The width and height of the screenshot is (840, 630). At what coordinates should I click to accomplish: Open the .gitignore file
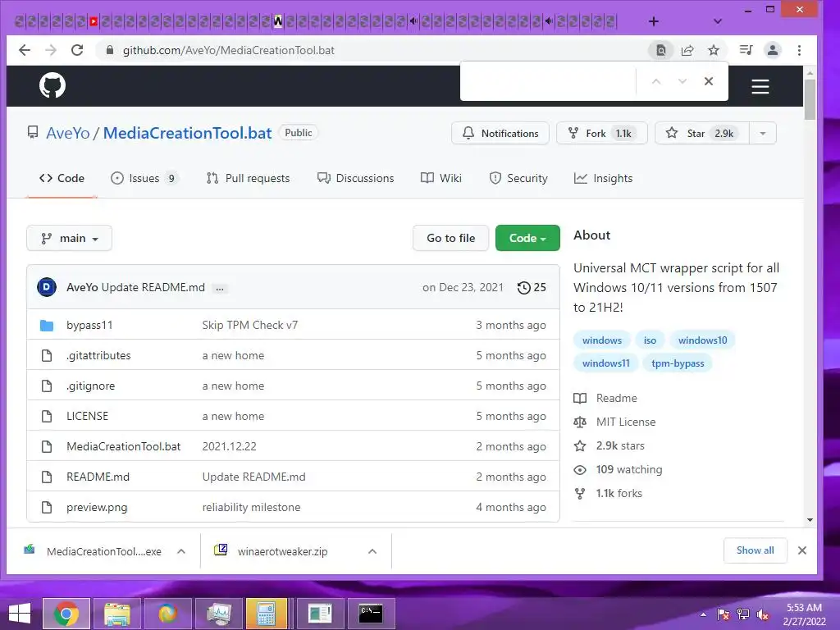pos(90,386)
